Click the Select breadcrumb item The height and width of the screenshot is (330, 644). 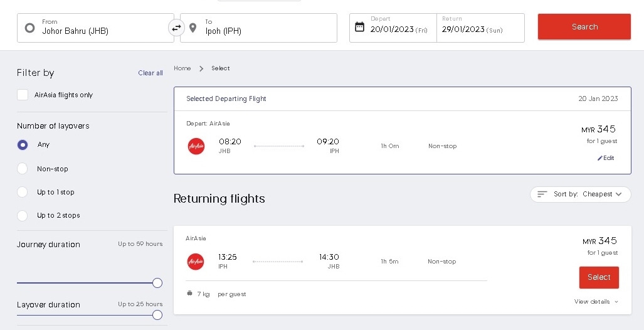click(x=221, y=68)
